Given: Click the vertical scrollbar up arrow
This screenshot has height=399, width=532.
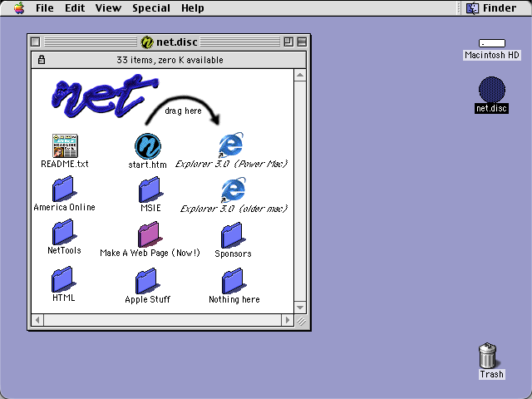Looking at the screenshot, I should (300, 75).
